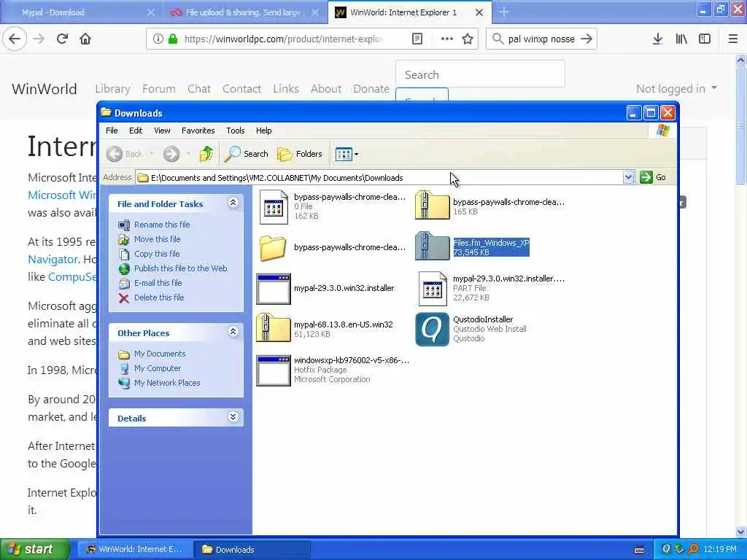This screenshot has width=747, height=560.
Task: Open the page actions three-dots menu
Action: coord(447,39)
